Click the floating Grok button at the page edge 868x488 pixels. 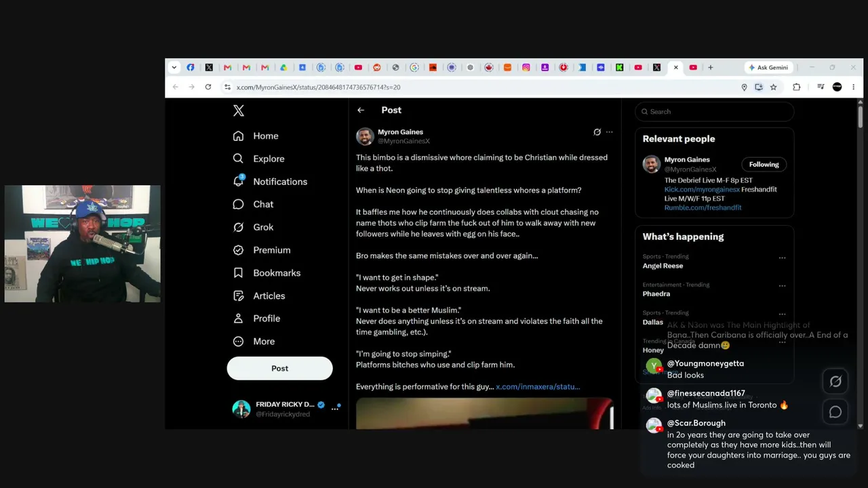[x=835, y=382]
